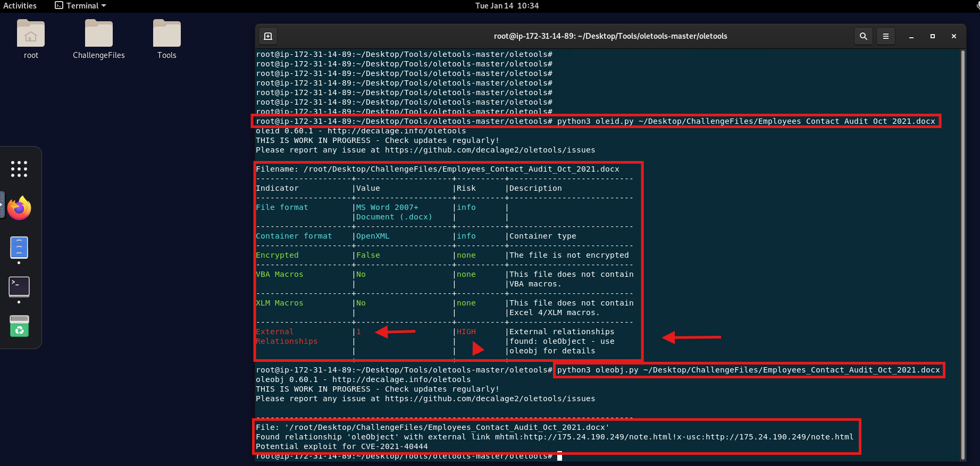
Task: Open the terminal search tool
Action: [x=864, y=36]
